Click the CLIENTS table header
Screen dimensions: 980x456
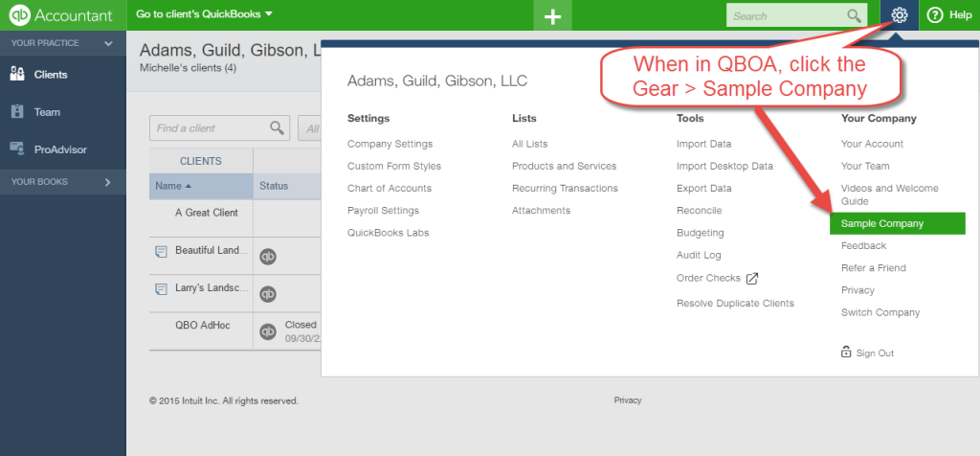tap(201, 161)
